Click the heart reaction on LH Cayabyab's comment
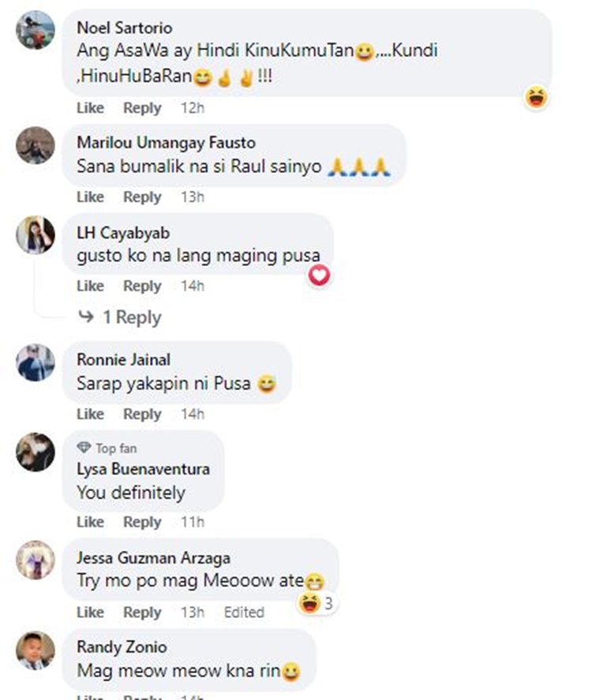Viewport: 592px width, 700px height. coord(319,275)
